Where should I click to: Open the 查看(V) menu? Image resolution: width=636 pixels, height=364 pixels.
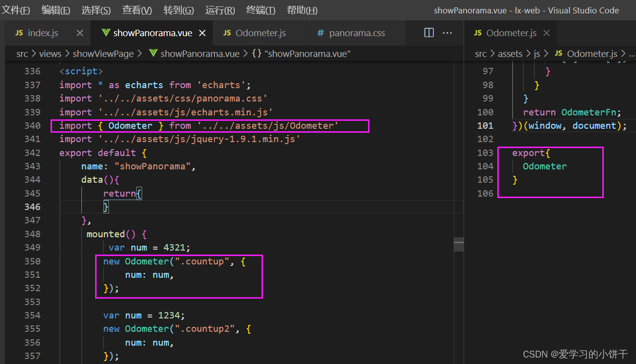[137, 10]
